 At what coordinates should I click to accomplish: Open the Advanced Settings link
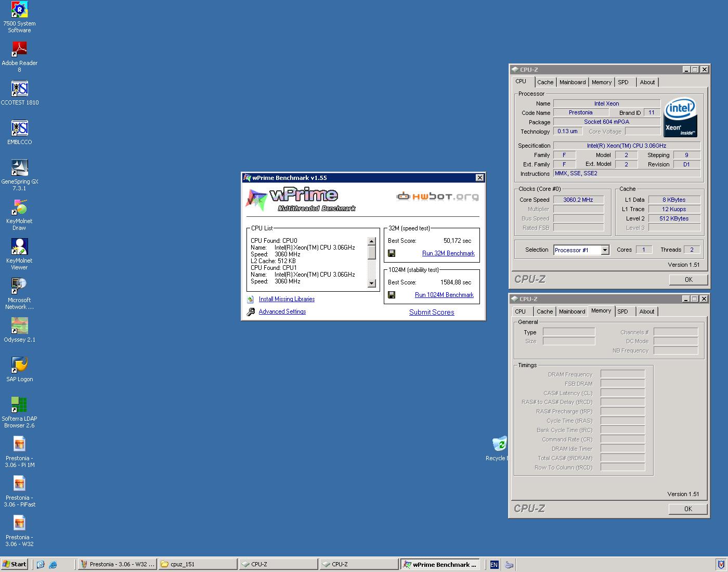(282, 311)
